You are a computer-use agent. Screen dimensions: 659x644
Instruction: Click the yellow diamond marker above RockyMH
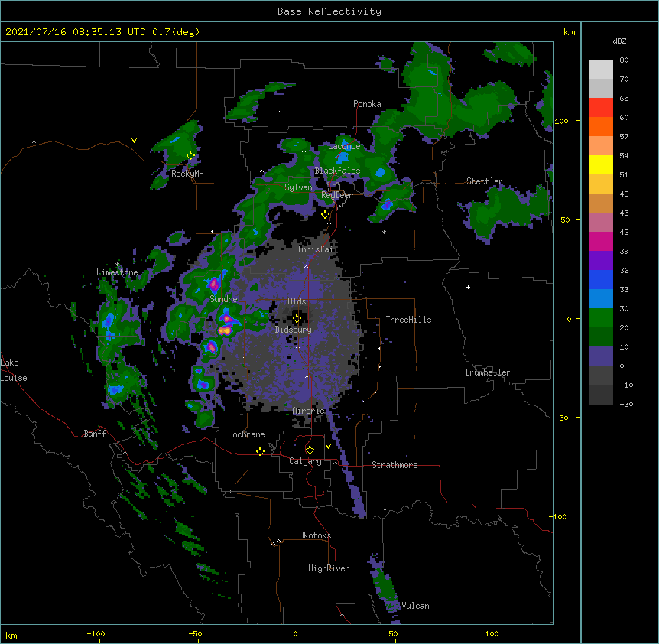point(190,156)
